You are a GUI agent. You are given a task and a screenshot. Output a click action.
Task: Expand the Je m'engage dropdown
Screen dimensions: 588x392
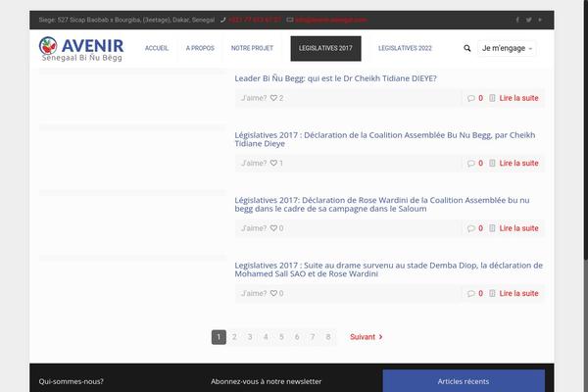click(x=507, y=48)
